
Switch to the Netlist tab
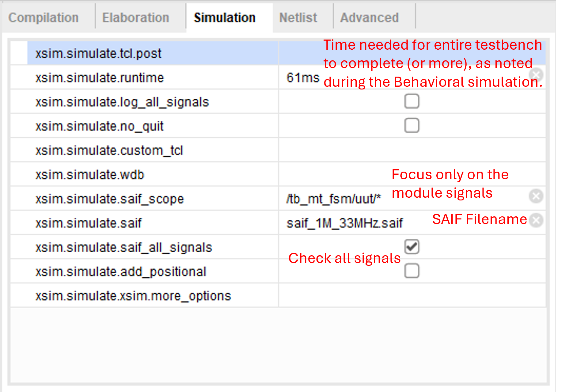(x=298, y=18)
